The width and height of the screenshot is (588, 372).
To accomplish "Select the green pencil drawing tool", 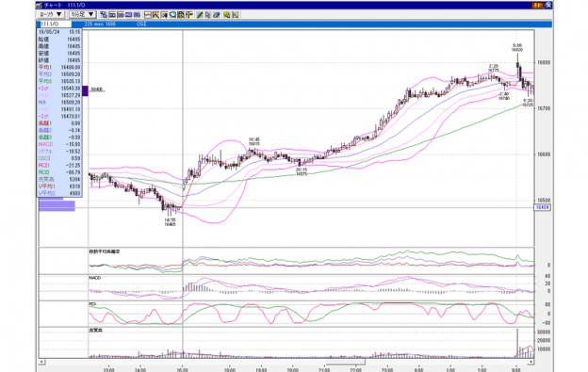I will point(200,15).
